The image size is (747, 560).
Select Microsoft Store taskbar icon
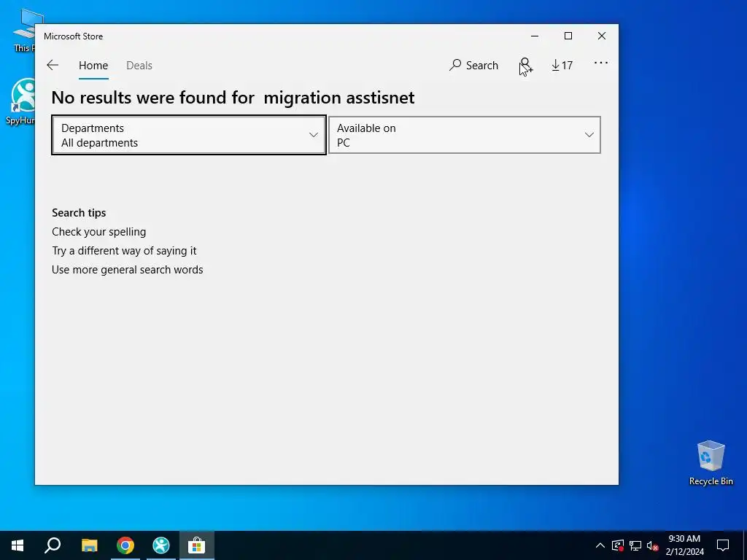point(197,545)
